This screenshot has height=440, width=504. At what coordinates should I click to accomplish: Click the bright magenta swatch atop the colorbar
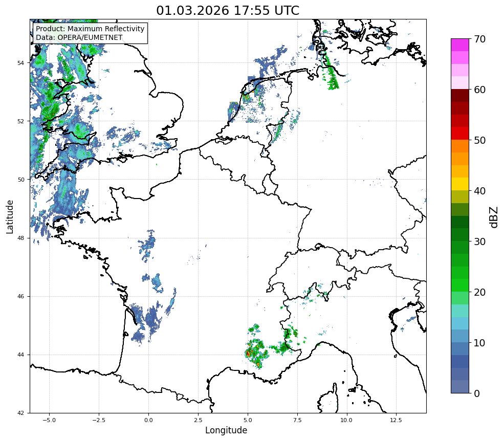pyautogui.click(x=460, y=45)
